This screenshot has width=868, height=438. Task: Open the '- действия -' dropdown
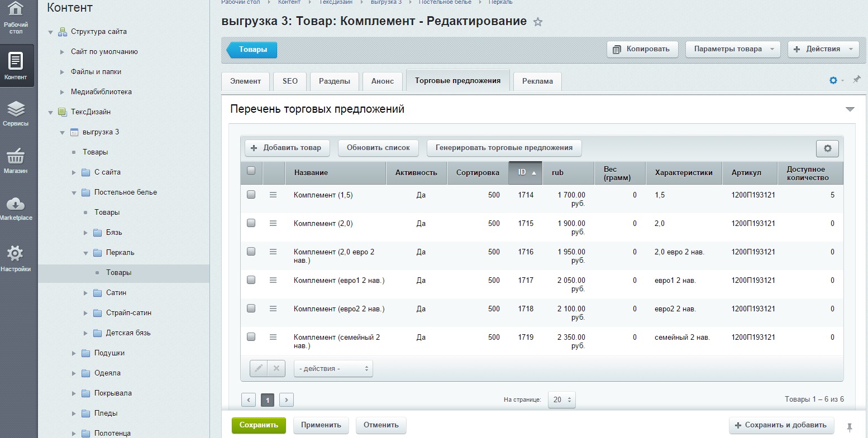tap(333, 369)
